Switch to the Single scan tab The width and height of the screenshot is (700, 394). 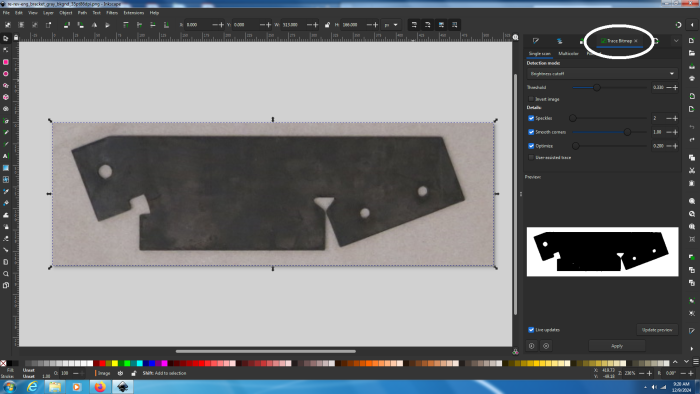[540, 54]
